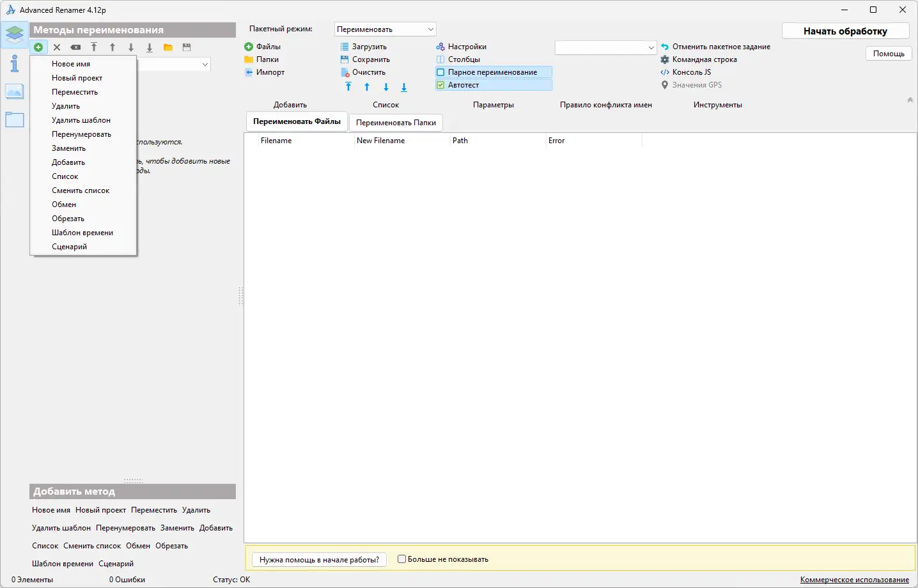This screenshot has width=918, height=588.
Task: Open program settings via Настройки icon
Action: [461, 46]
